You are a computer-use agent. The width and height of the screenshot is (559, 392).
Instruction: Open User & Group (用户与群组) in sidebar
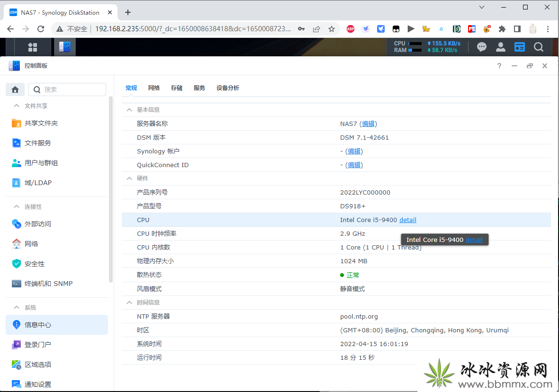pos(57,163)
